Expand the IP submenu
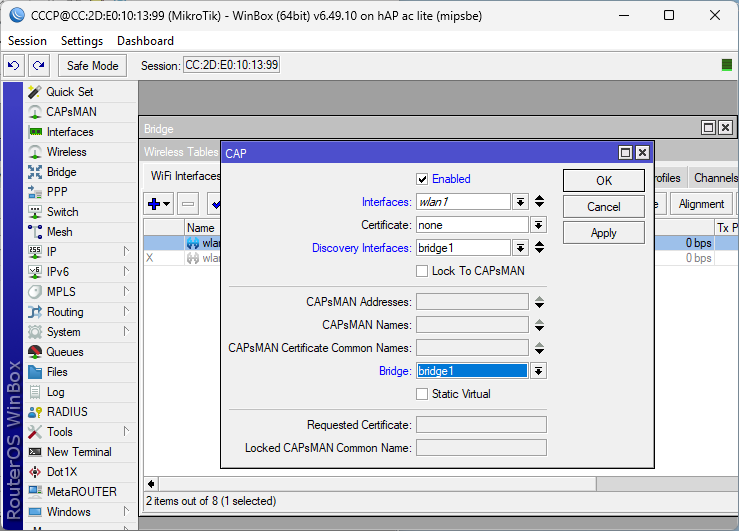 click(126, 251)
